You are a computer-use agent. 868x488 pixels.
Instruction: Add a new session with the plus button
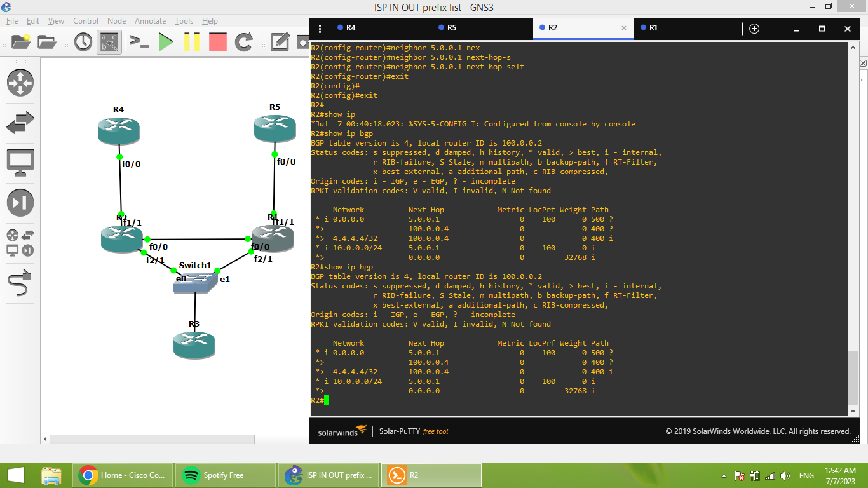pos(754,29)
